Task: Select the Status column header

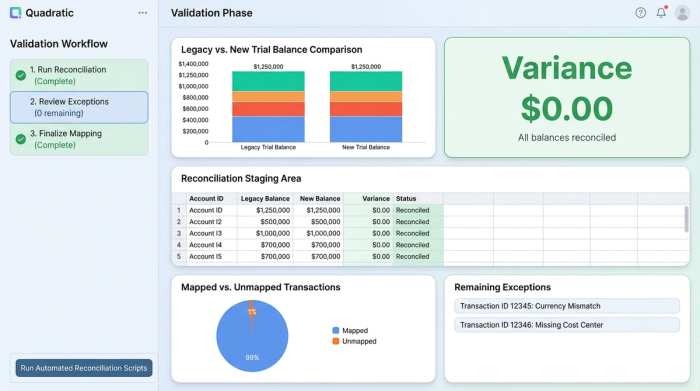Action: pos(418,199)
